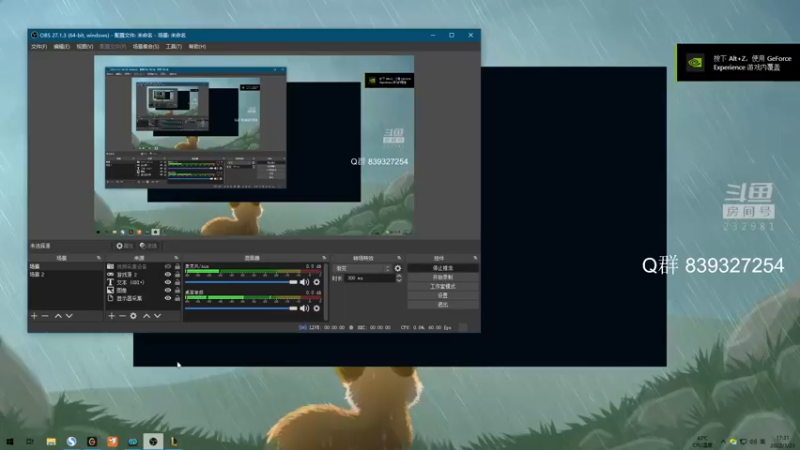Open the 视图(V) menu
This screenshot has width=800, height=450.
coord(85,46)
